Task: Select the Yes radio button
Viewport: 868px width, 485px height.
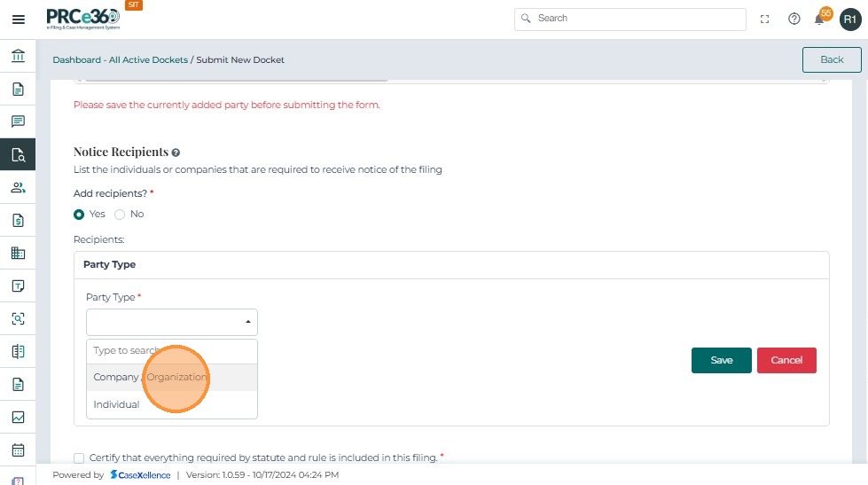Action: (x=79, y=214)
